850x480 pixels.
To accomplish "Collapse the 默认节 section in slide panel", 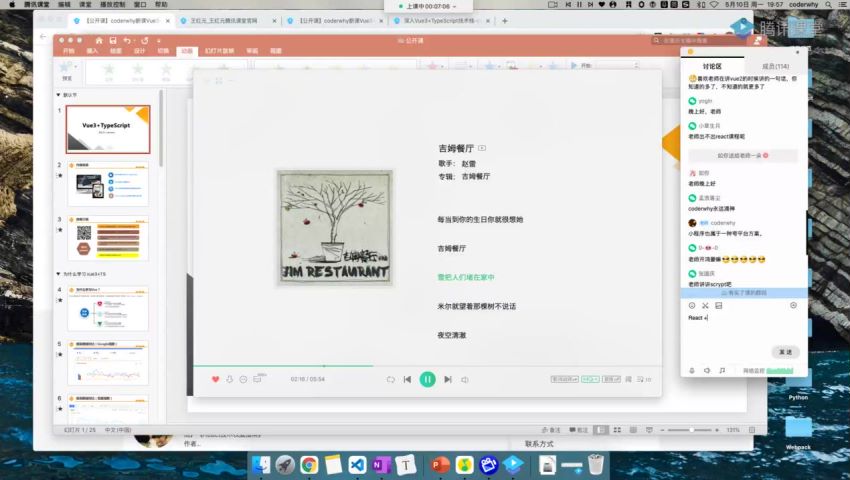I will point(59,95).
